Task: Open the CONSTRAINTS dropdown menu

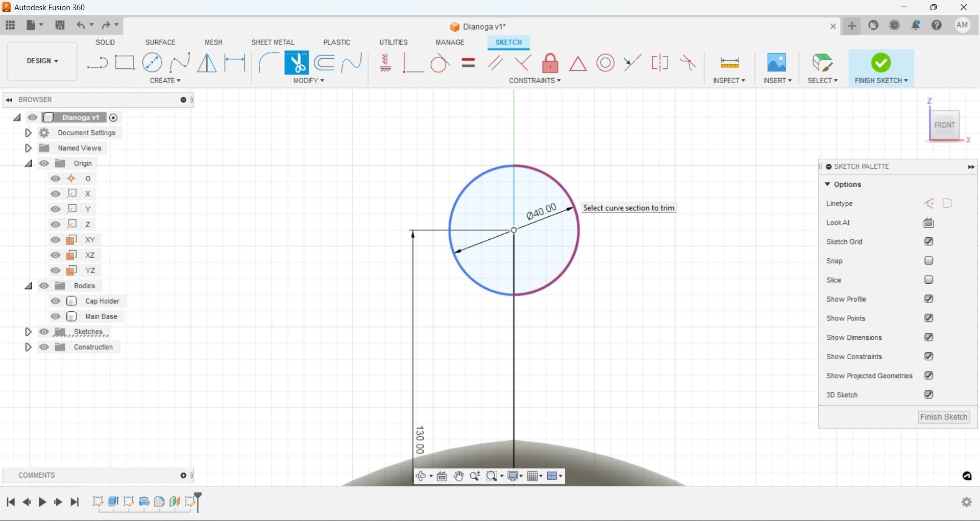Action: click(535, 81)
